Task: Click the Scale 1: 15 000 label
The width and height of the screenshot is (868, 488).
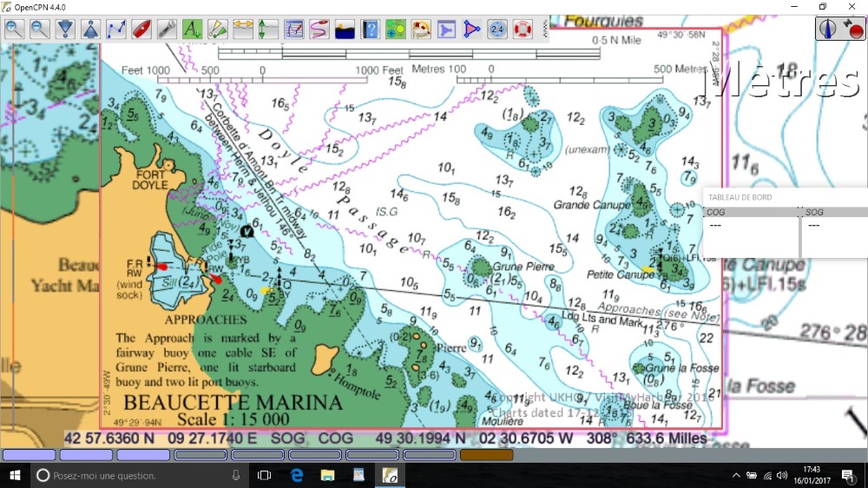Action: coord(233,419)
